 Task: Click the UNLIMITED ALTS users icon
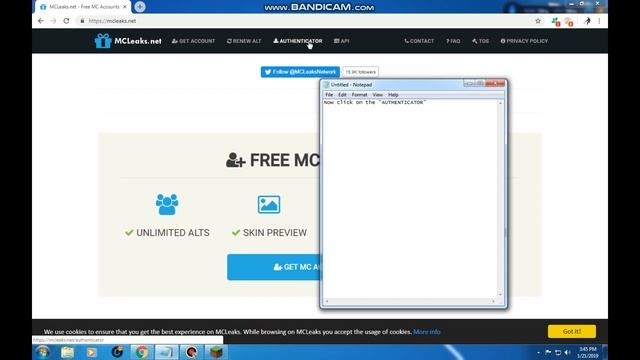click(x=167, y=204)
